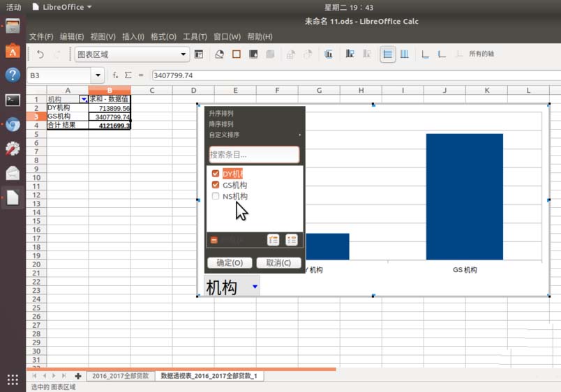Click 'show only current item' icon in filter popup
This screenshot has height=392, width=561.
click(274, 240)
